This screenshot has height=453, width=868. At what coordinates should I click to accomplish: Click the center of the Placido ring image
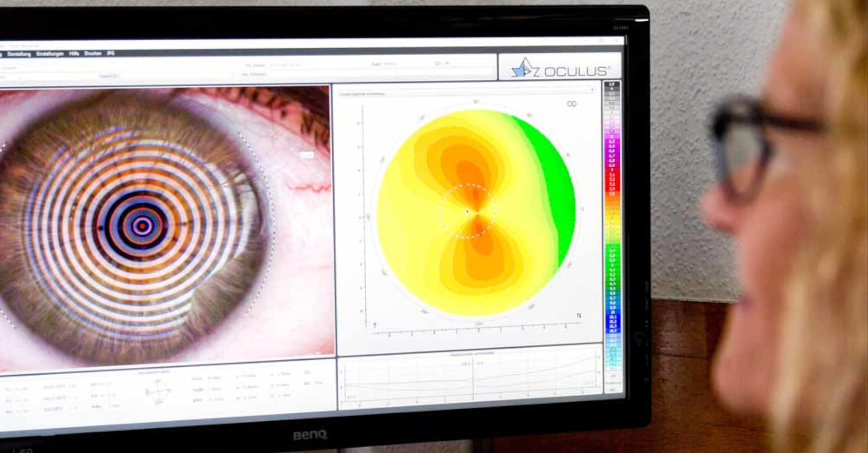click(x=142, y=226)
